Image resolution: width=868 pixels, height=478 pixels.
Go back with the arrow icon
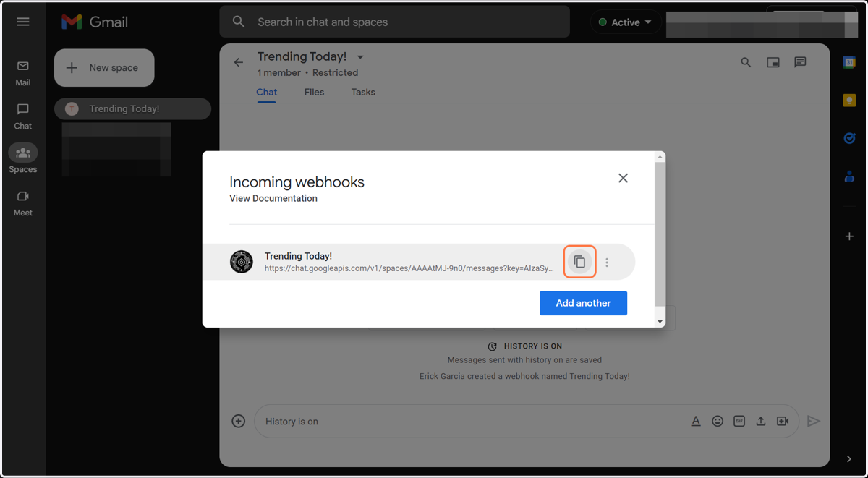point(238,63)
